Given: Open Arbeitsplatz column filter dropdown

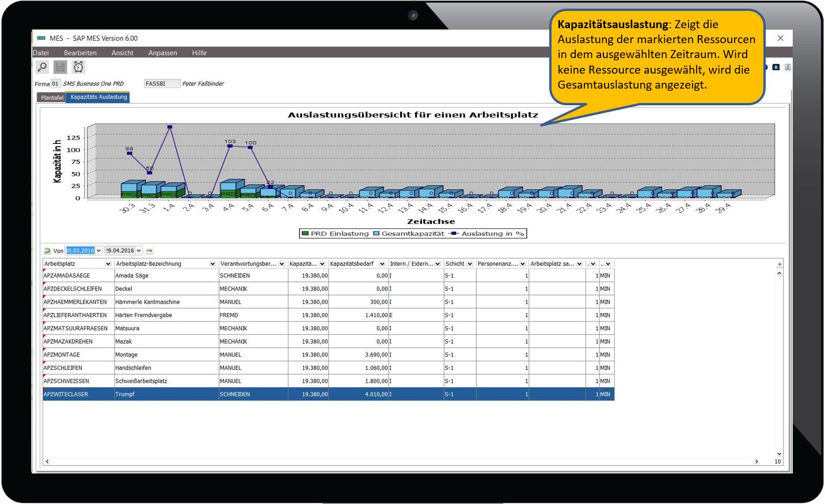Looking at the screenshot, I should click(108, 264).
